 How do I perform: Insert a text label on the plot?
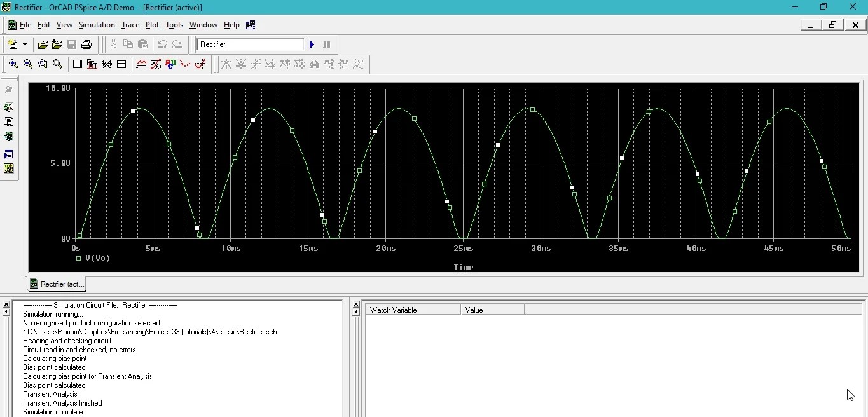(170, 64)
